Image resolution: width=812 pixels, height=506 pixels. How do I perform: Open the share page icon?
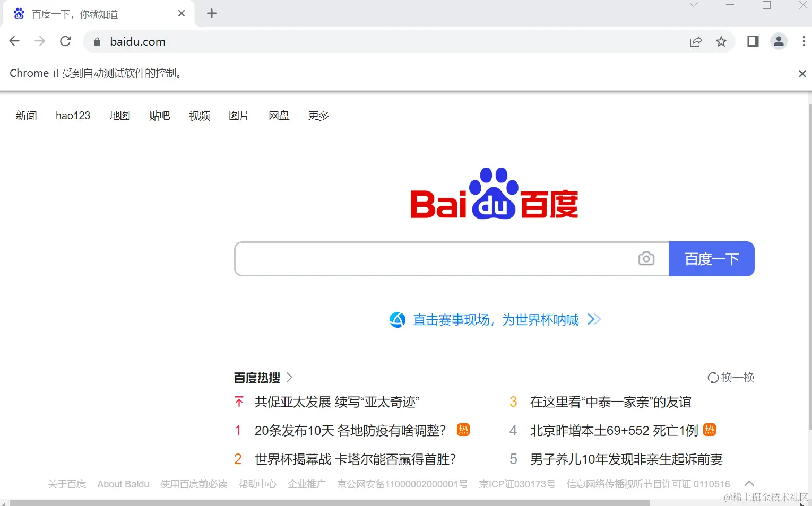click(696, 41)
